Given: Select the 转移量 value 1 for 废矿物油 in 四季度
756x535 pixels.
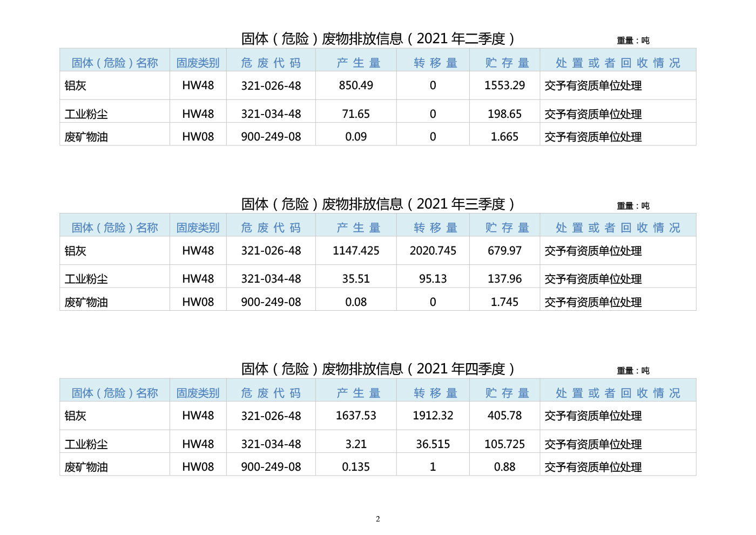Looking at the screenshot, I should tap(433, 467).
